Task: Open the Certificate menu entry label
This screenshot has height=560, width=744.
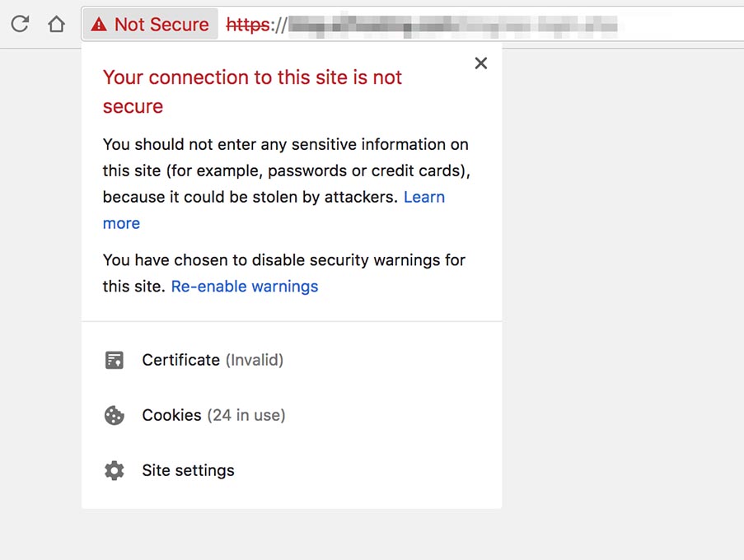Action: click(x=180, y=360)
